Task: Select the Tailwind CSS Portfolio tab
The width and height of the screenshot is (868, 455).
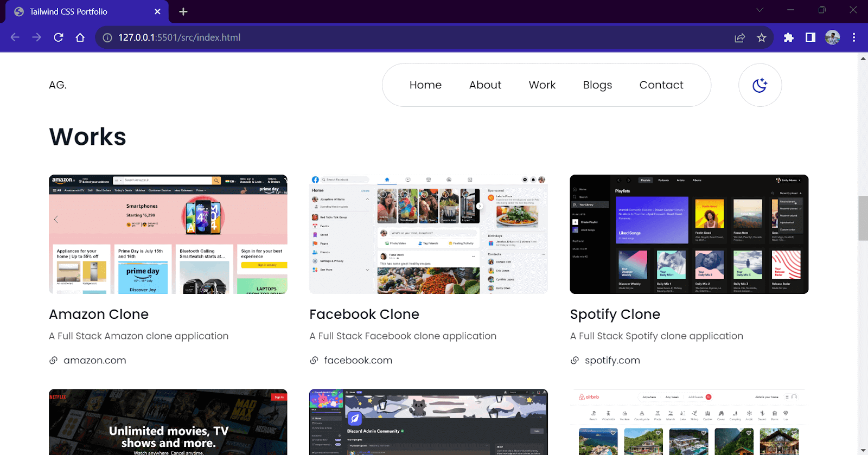Action: tap(87, 11)
